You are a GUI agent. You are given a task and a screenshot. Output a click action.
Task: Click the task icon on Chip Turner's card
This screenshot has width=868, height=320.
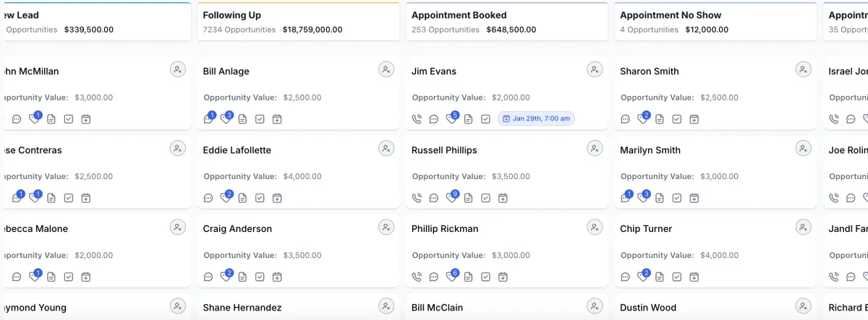pos(676,277)
